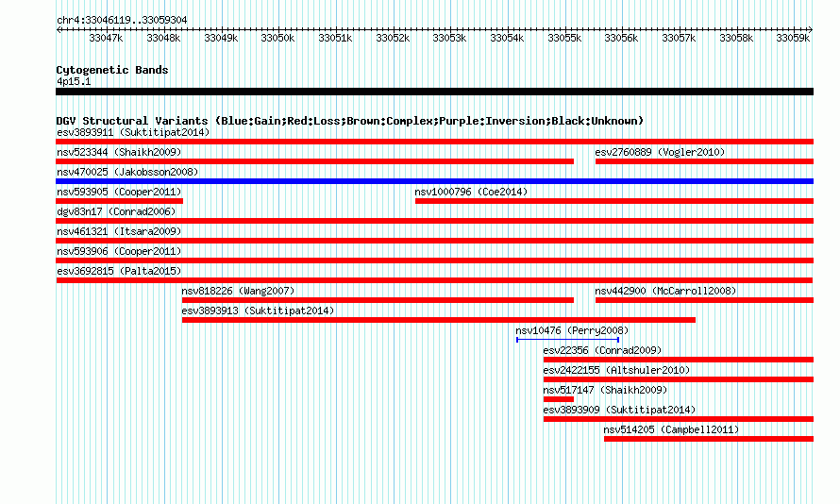Click the esv2760889 (Vogler2010) label
The height and width of the screenshot is (504, 840).
pos(660,152)
